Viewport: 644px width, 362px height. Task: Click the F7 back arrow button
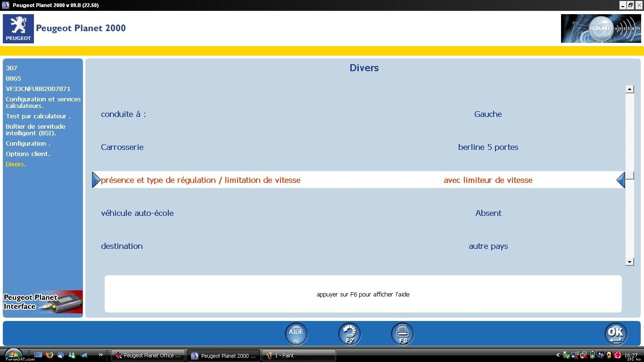click(x=349, y=334)
